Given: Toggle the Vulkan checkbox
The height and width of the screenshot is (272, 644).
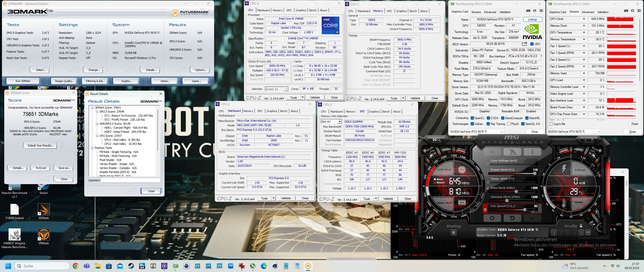Looking at the screenshot, I should 472,124.
